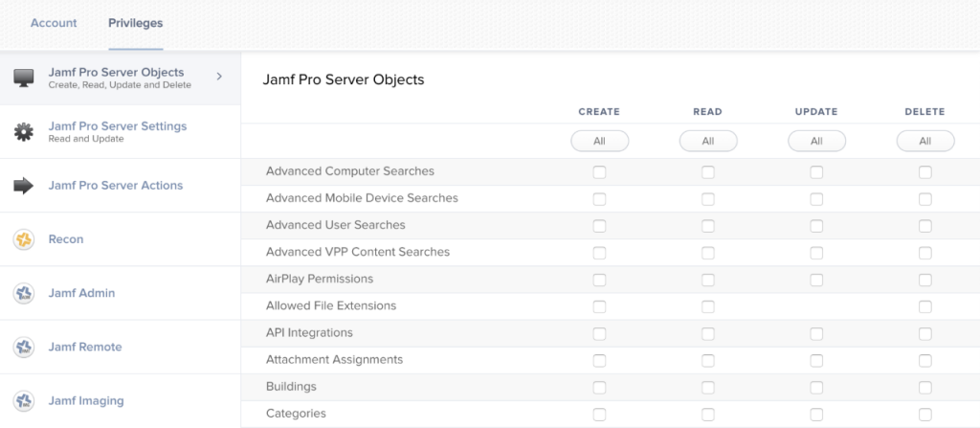Expand Jamf Pro Server Objects chevron
This screenshot has height=428, width=980.
pos(219,77)
